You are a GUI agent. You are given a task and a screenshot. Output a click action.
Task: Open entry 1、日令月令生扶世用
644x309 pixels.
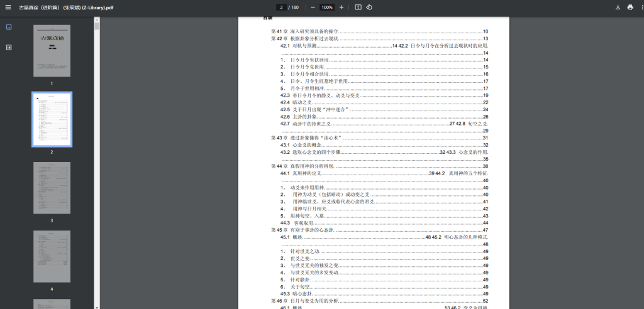[384, 60]
